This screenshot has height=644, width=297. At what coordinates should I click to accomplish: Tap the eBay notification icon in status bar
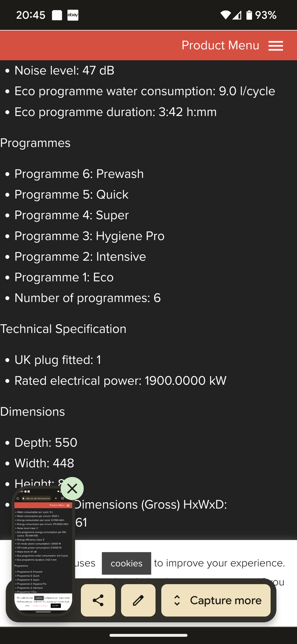pyautogui.click(x=73, y=15)
